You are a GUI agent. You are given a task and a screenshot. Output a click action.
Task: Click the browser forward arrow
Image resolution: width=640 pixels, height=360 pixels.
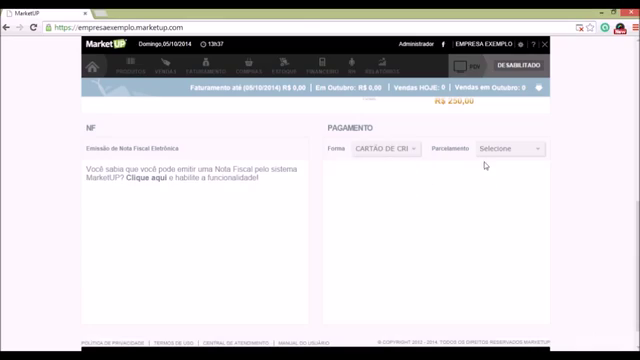click(20, 27)
